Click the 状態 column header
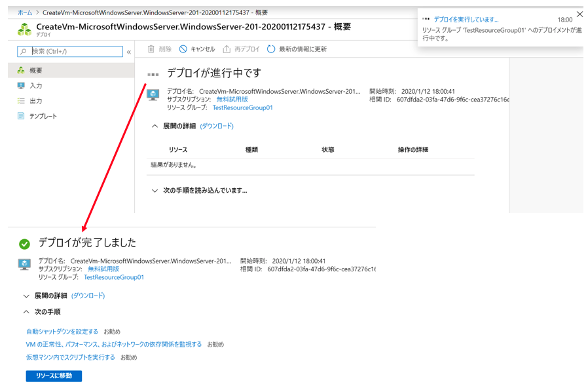The width and height of the screenshot is (588, 386). 328,149
